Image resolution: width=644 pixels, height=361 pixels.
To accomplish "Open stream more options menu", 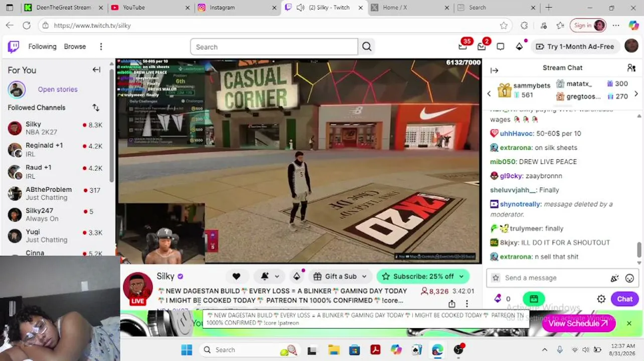I will pos(466,304).
